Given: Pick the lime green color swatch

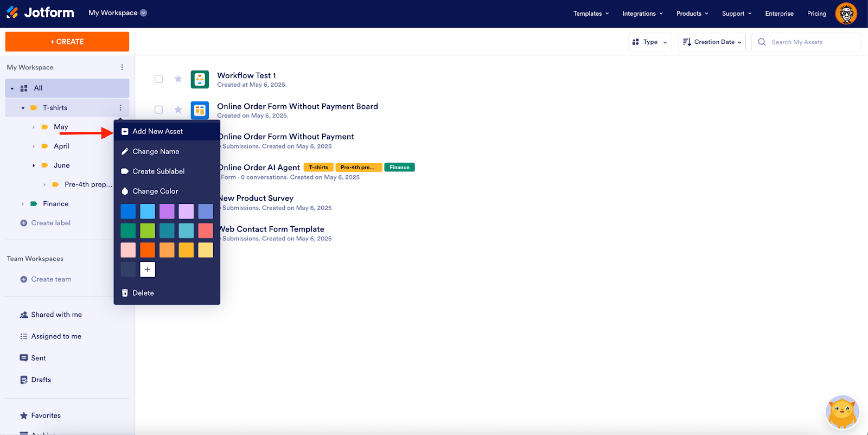Looking at the screenshot, I should click(148, 231).
